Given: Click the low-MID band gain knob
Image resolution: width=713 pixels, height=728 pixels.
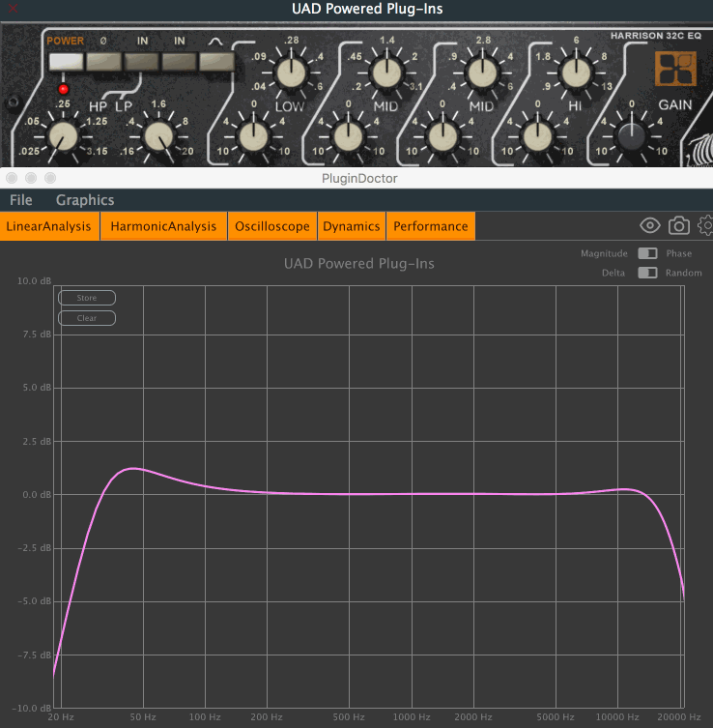Looking at the screenshot, I should (349, 137).
